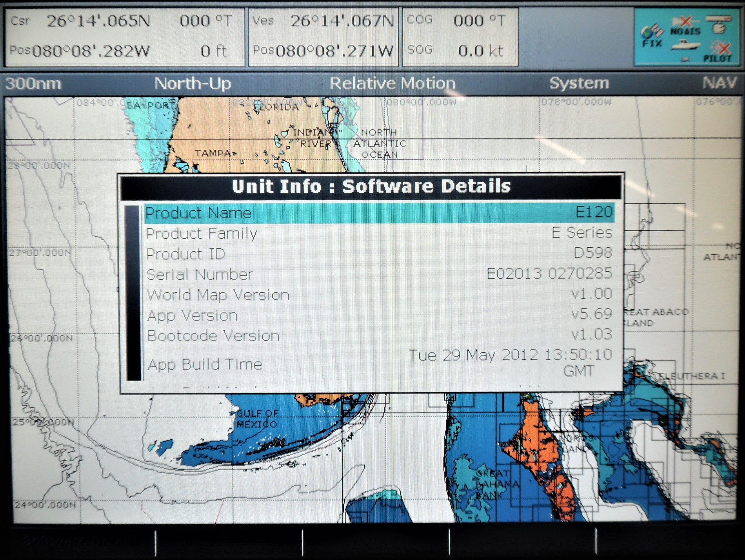Click the Tue 29 May 2012 build time
745x560 pixels.
(510, 362)
